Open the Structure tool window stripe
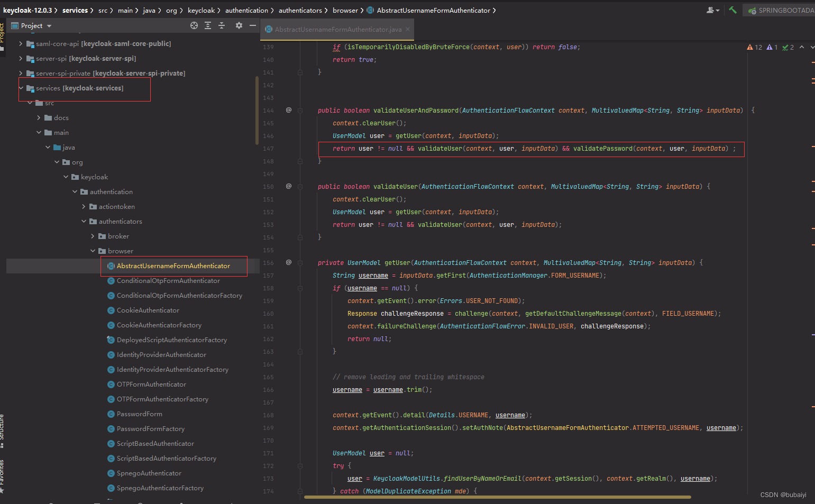Viewport: 815px width, 504px height. [x=2, y=431]
